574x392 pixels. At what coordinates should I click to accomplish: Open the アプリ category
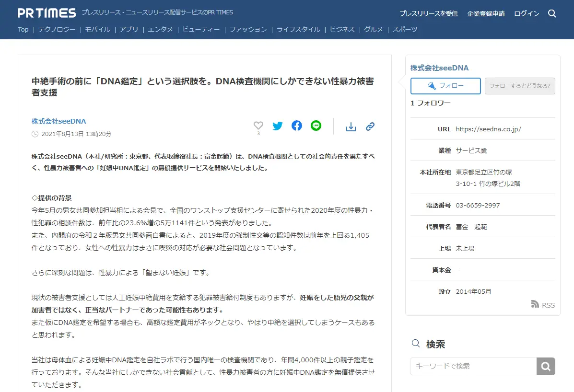[x=129, y=30]
